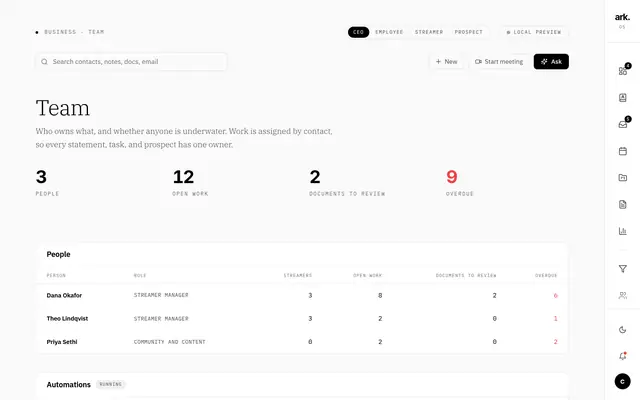Switch to the EMPLOYEE role tab

click(x=389, y=32)
